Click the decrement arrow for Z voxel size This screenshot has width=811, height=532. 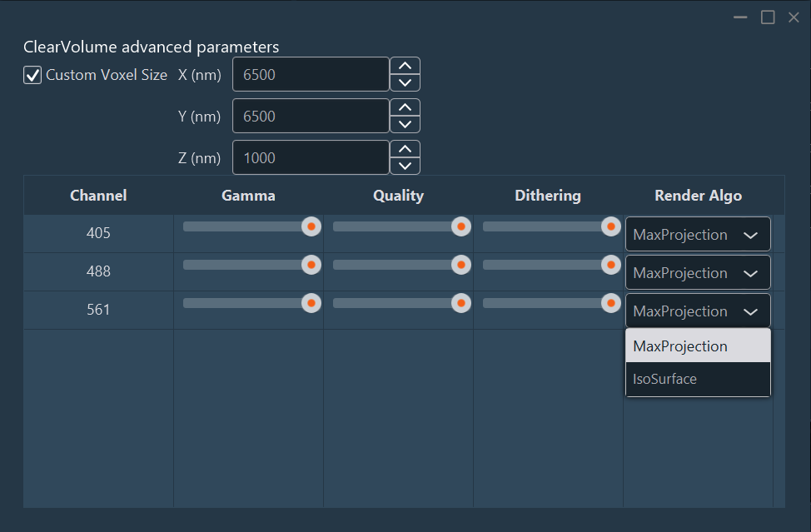pyautogui.click(x=405, y=166)
